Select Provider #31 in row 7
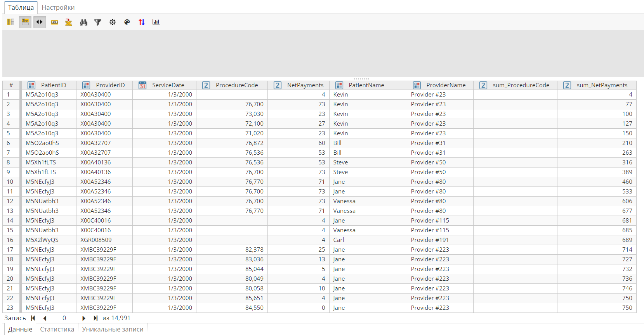Screen dimensions: 644x335 click(x=440, y=153)
